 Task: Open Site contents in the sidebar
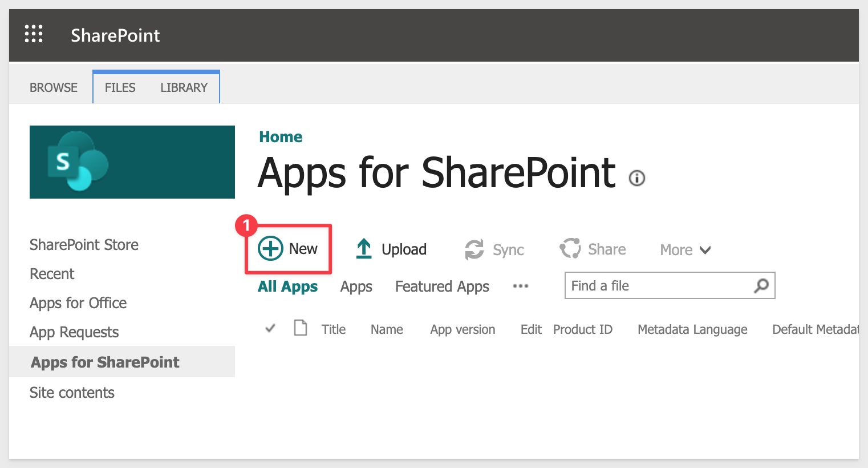click(x=72, y=393)
